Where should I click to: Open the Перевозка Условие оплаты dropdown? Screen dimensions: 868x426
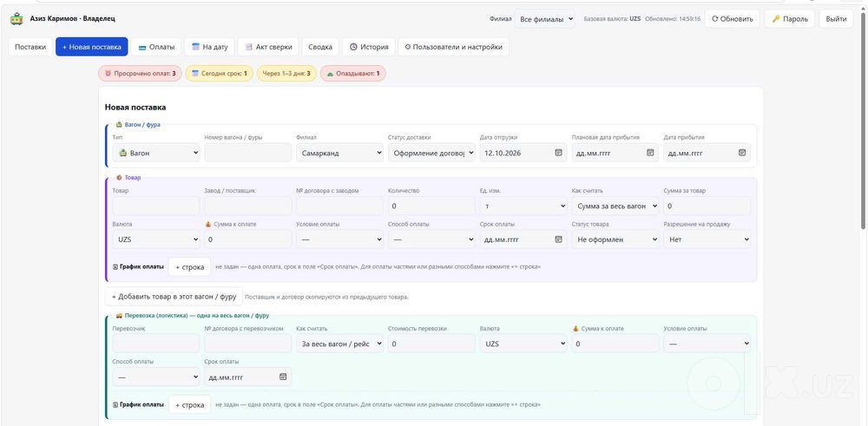707,344
